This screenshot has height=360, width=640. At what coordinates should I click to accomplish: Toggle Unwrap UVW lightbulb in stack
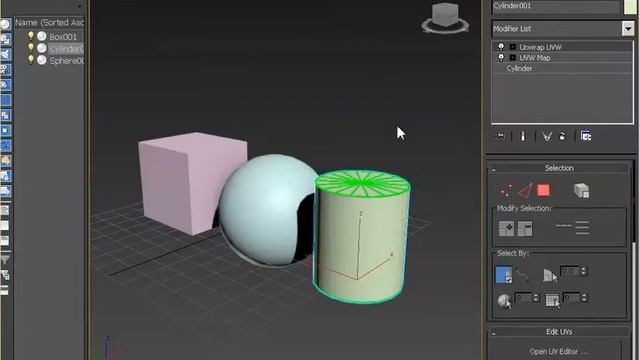tap(501, 47)
